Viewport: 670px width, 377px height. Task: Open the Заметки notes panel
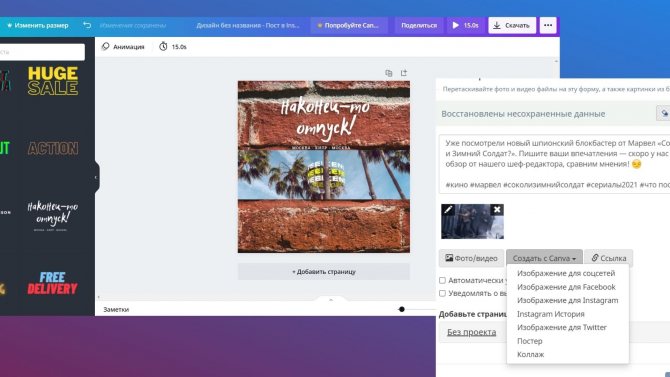coord(116,309)
